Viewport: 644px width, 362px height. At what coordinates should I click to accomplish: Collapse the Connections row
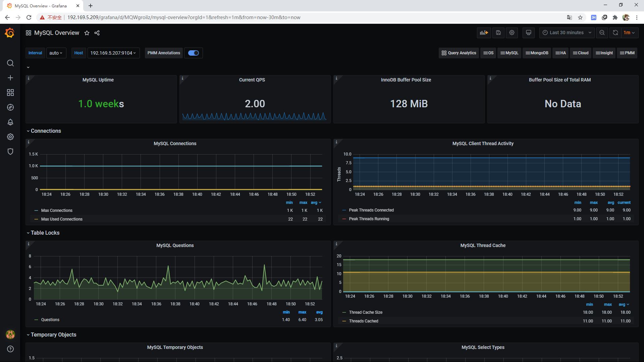[x=44, y=131]
